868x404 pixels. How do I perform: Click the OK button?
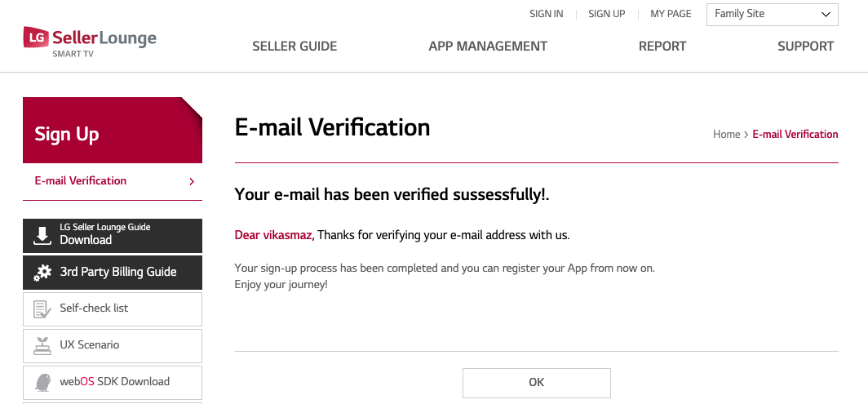click(x=537, y=383)
